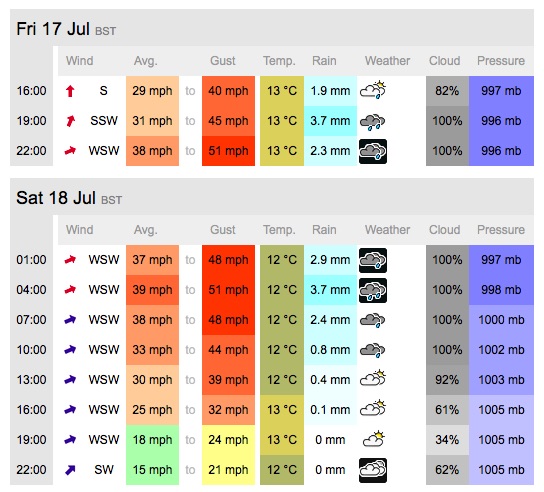This screenshot has width=544, height=492.
Task: Click the Saturday 07:00 purple WSW wind arrow
Action: click(70, 320)
